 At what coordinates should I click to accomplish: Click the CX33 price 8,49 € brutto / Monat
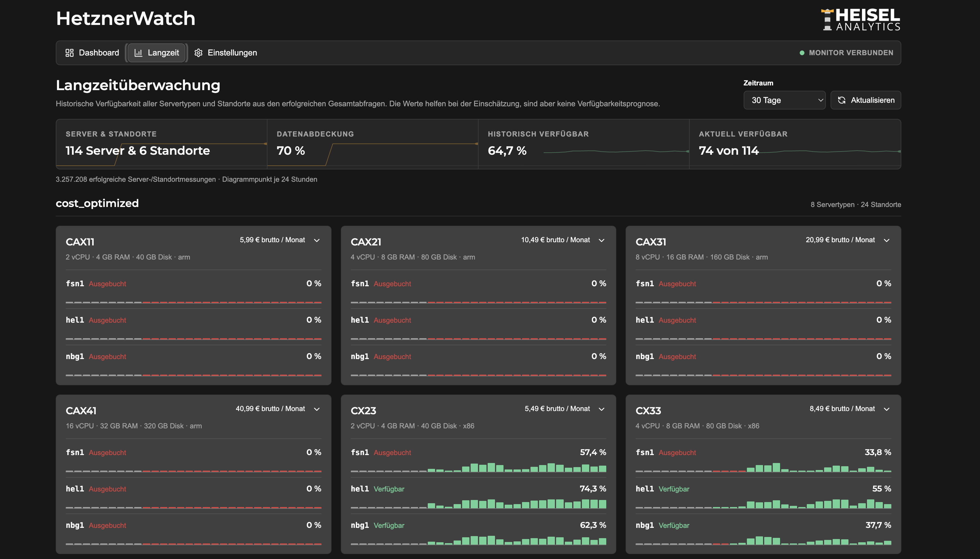coord(842,409)
